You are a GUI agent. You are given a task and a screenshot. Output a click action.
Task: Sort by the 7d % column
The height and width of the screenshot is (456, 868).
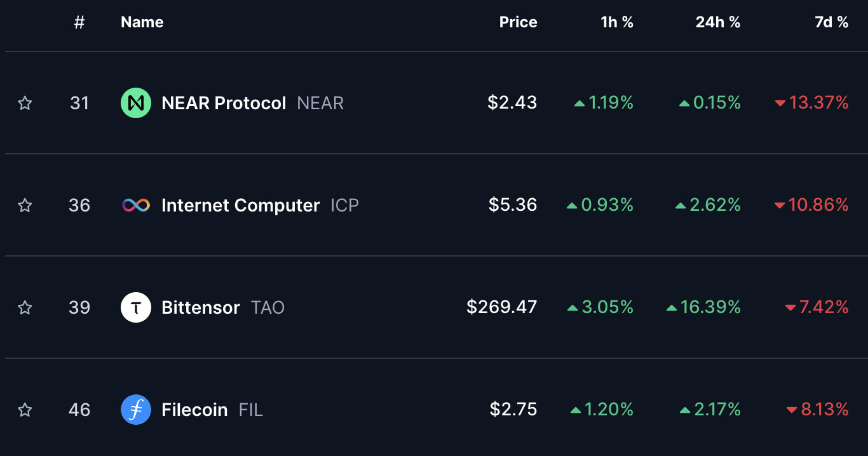831,22
